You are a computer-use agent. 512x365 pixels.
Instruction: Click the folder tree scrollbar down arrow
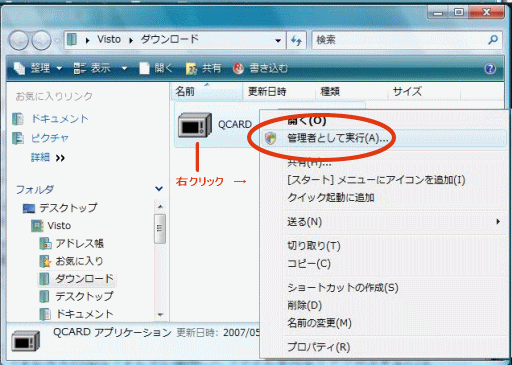[160, 314]
